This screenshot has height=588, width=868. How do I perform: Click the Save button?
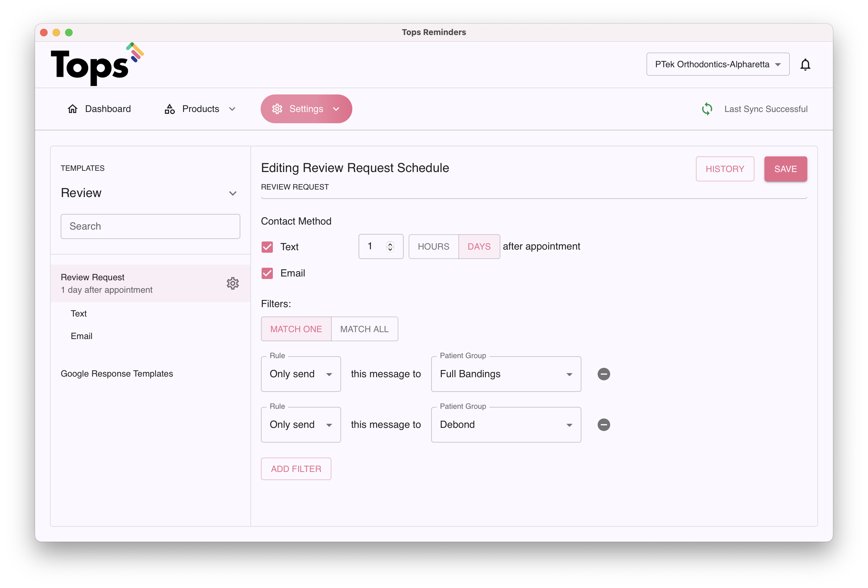785,169
